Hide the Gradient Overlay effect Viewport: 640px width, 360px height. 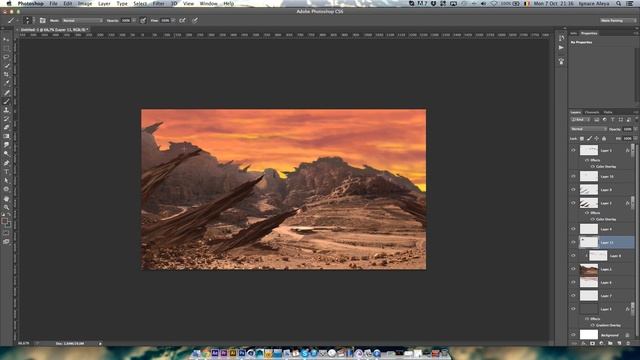pyautogui.click(x=593, y=325)
